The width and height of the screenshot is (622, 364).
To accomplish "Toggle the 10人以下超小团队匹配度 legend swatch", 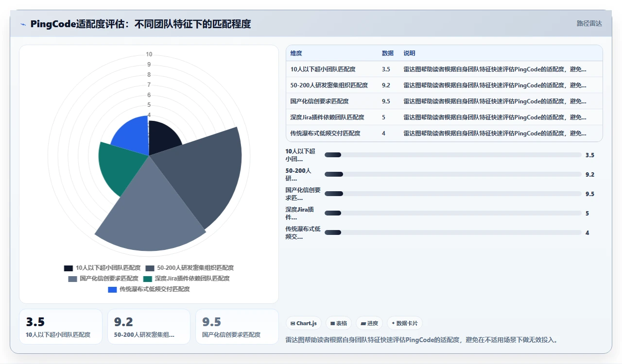I will (69, 268).
